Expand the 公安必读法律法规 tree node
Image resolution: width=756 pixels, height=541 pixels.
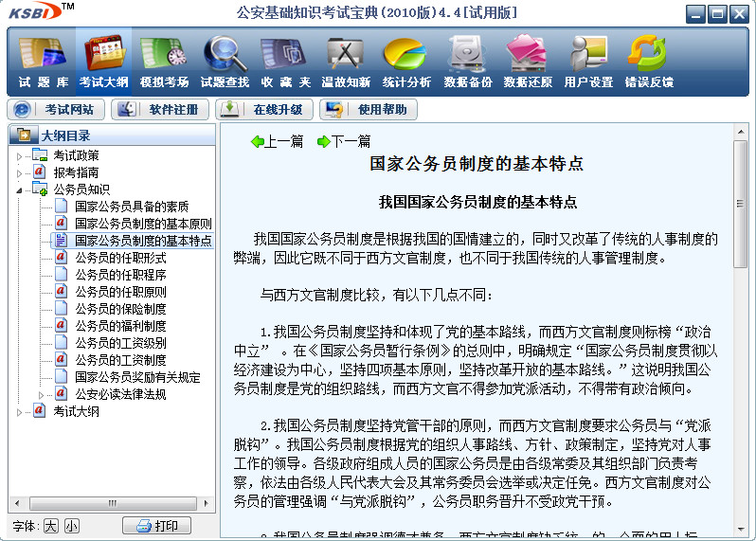click(42, 394)
